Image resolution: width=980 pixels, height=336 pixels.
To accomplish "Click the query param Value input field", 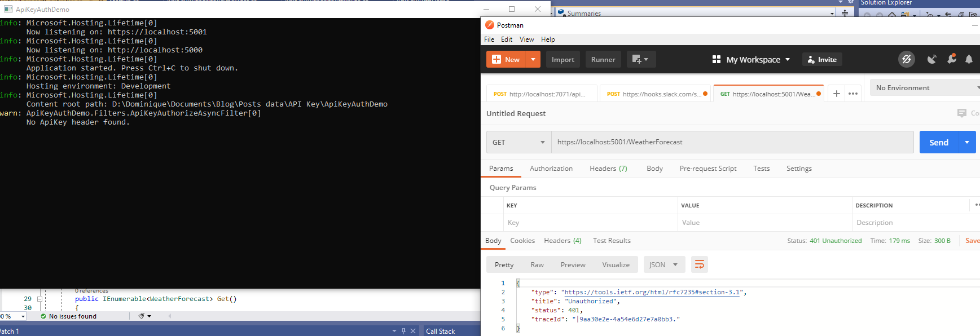I will (764, 223).
